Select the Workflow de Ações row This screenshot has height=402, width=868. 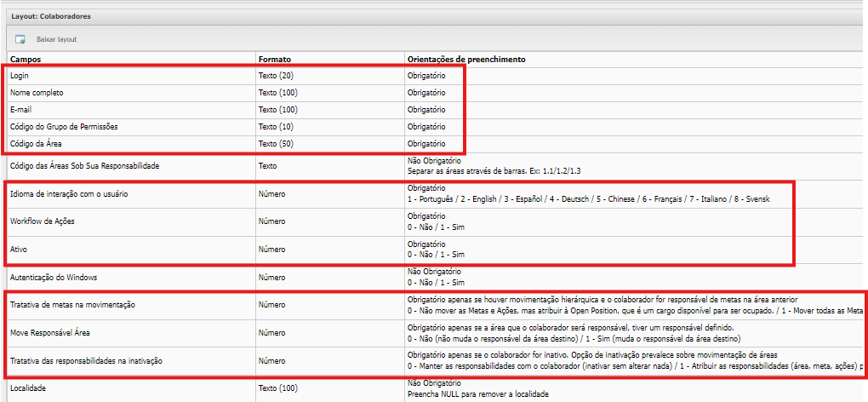(47, 222)
